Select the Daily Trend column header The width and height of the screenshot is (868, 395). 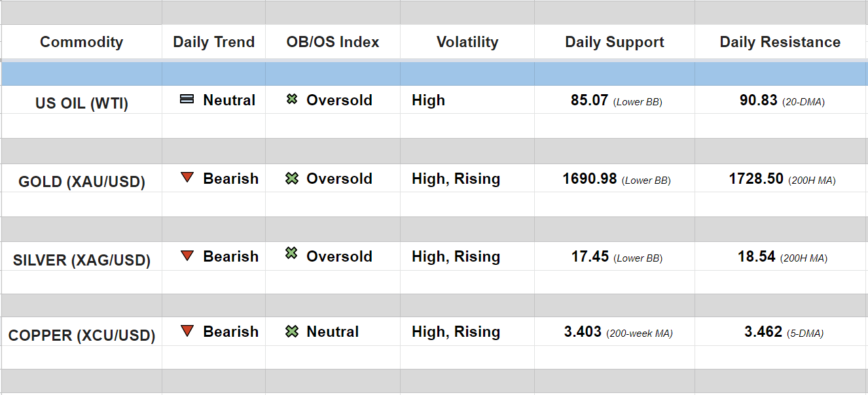213,42
